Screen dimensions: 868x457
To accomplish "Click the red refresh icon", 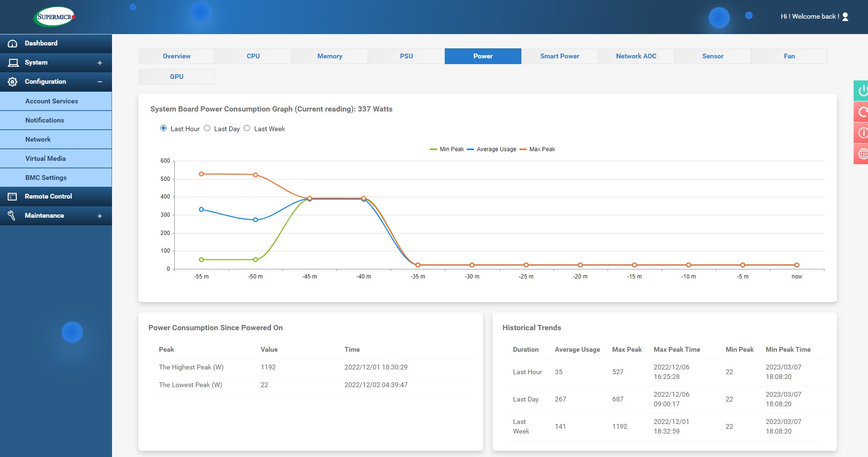I will click(x=862, y=112).
